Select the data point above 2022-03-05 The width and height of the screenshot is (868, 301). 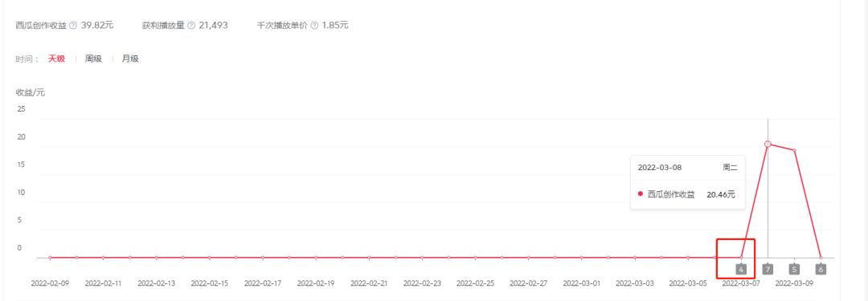click(x=688, y=258)
